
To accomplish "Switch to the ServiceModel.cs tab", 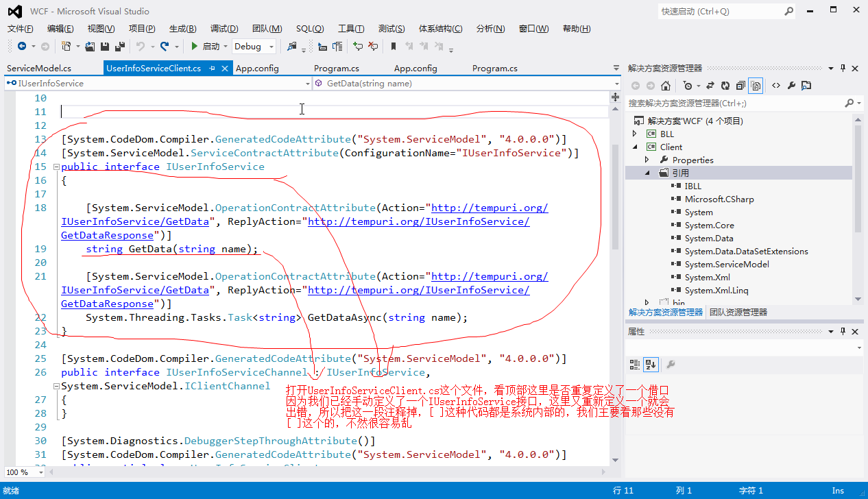I will coord(38,69).
